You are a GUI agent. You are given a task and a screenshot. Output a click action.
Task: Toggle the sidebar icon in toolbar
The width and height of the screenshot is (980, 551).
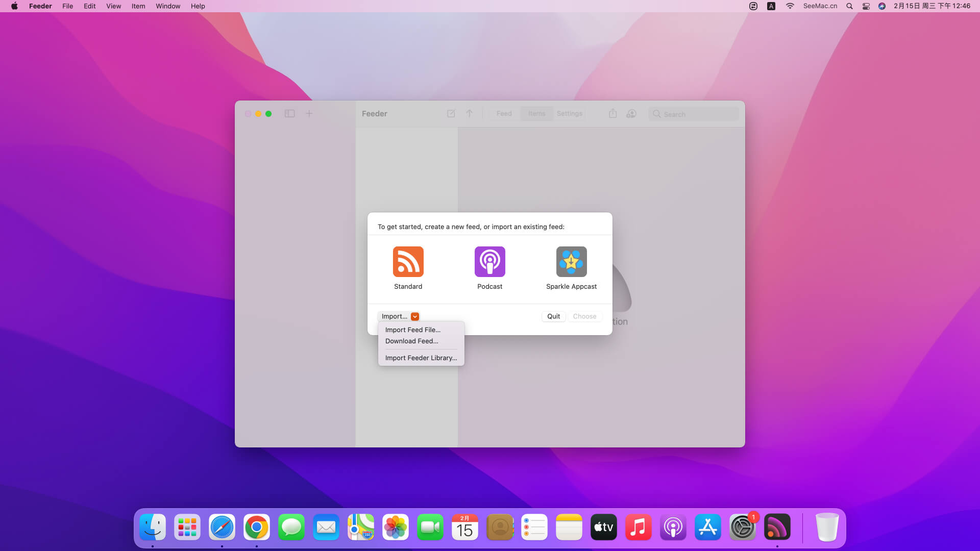[289, 114]
